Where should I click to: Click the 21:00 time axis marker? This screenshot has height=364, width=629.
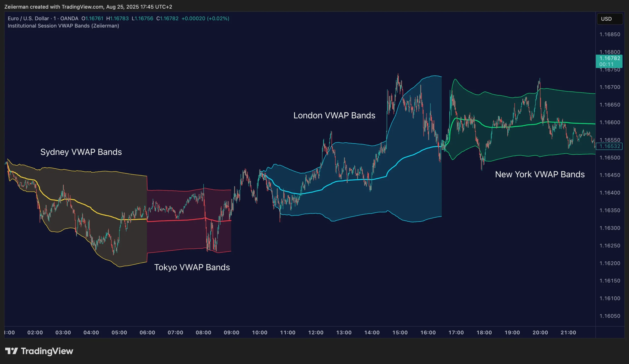568,332
